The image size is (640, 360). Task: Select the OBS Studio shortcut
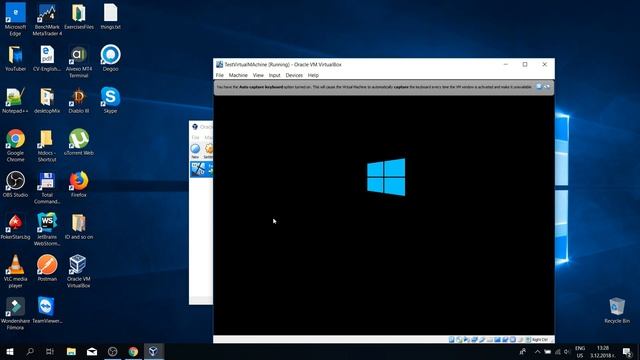(x=16, y=185)
